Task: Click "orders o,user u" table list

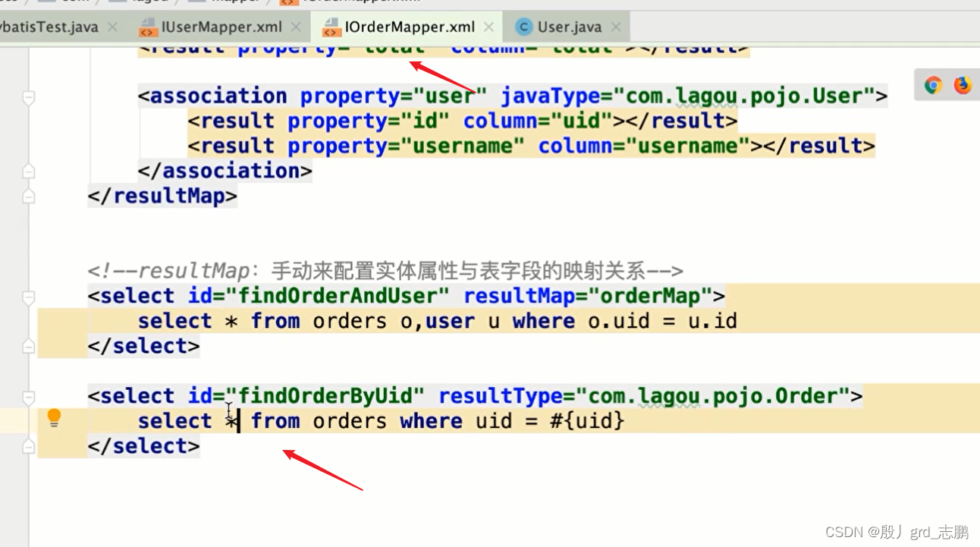Action: 407,321
